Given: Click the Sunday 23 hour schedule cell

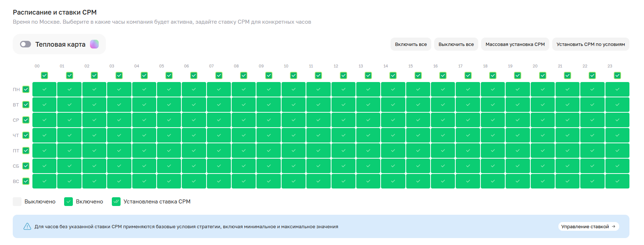Looking at the screenshot, I should point(617,181).
